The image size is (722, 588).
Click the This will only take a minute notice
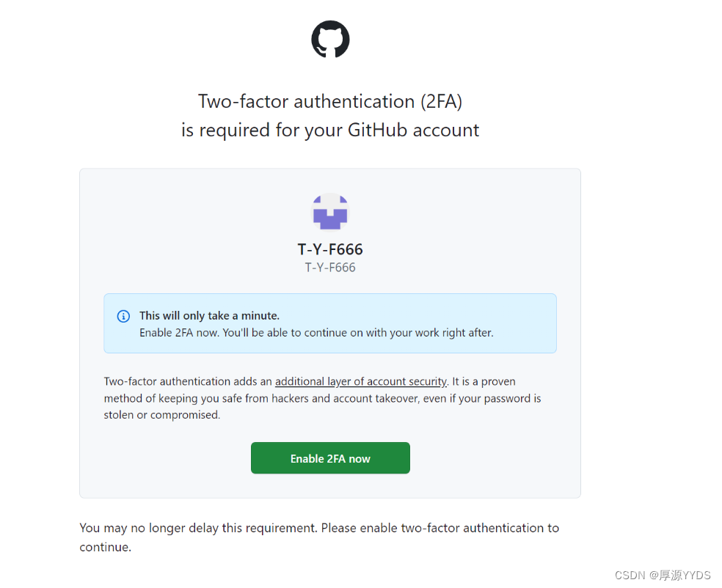(x=210, y=315)
